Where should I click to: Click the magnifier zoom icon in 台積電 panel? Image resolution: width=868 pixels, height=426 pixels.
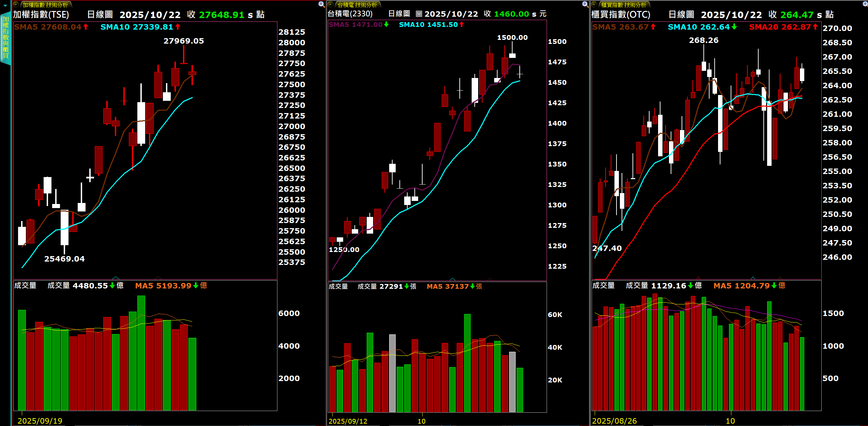[585, 4]
